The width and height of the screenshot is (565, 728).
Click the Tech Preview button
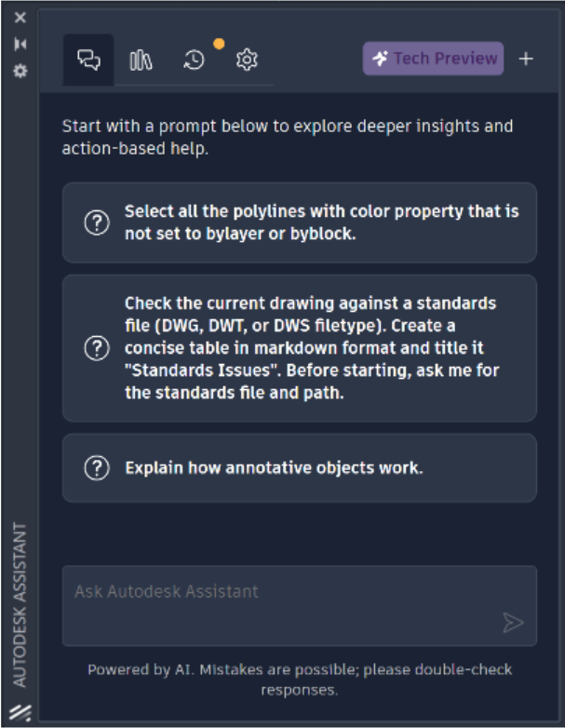point(433,59)
